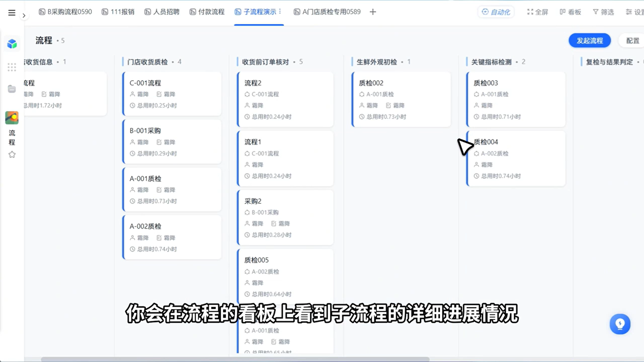Click the 复检与结果判定 column header

pyautogui.click(x=609, y=62)
